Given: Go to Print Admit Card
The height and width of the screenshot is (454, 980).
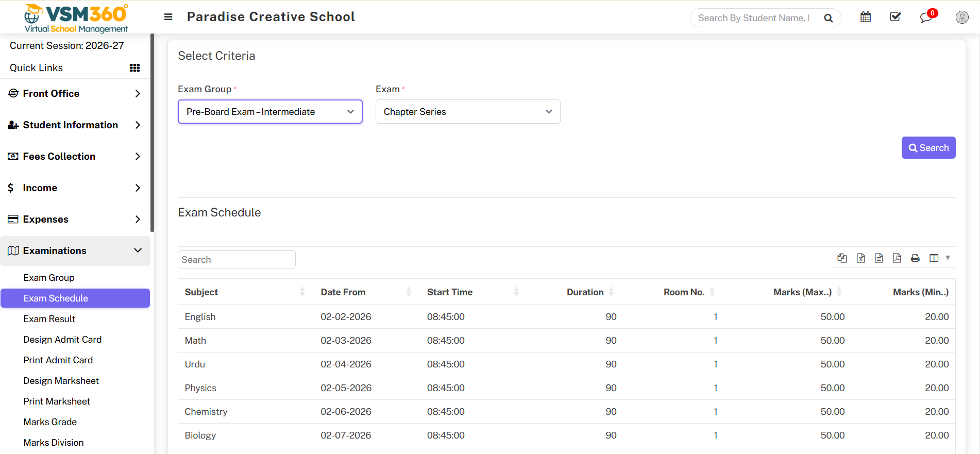Looking at the screenshot, I should [x=58, y=360].
